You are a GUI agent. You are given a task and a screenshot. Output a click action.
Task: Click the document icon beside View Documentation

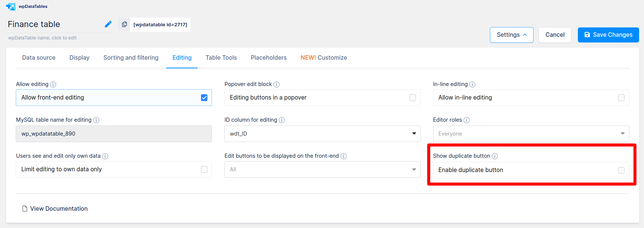point(25,209)
